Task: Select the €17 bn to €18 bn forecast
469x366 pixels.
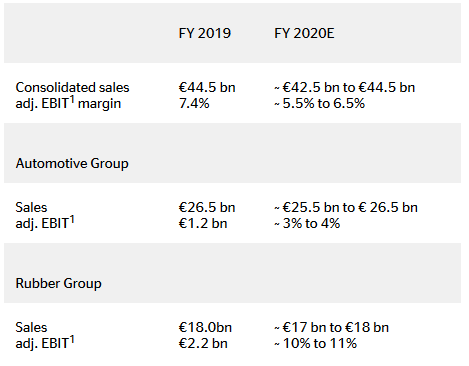Action: pos(332,327)
